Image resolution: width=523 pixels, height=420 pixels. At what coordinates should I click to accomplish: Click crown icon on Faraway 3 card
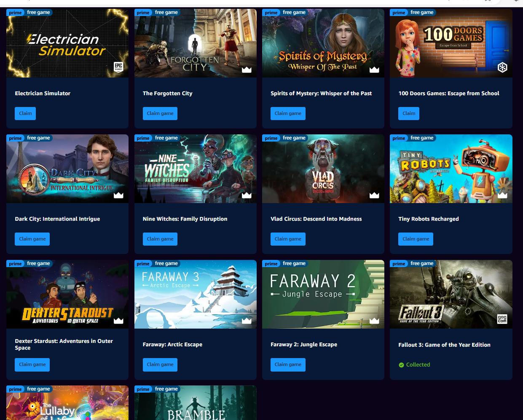247,321
